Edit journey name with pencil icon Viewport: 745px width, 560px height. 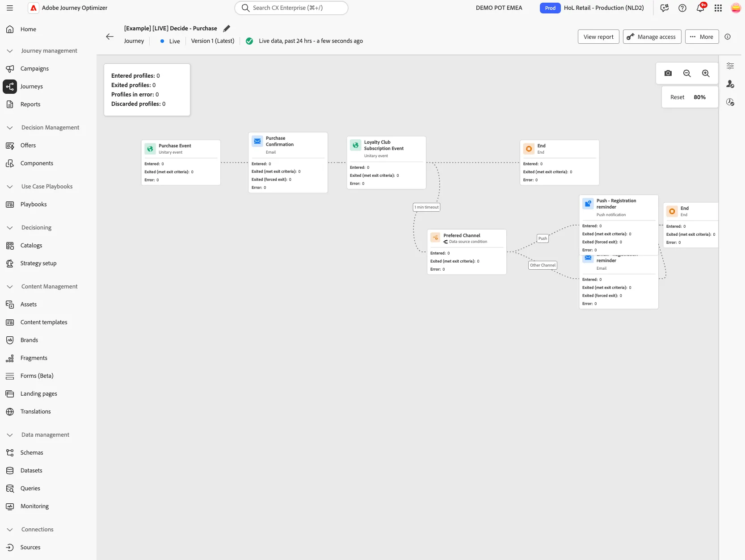pos(227,29)
